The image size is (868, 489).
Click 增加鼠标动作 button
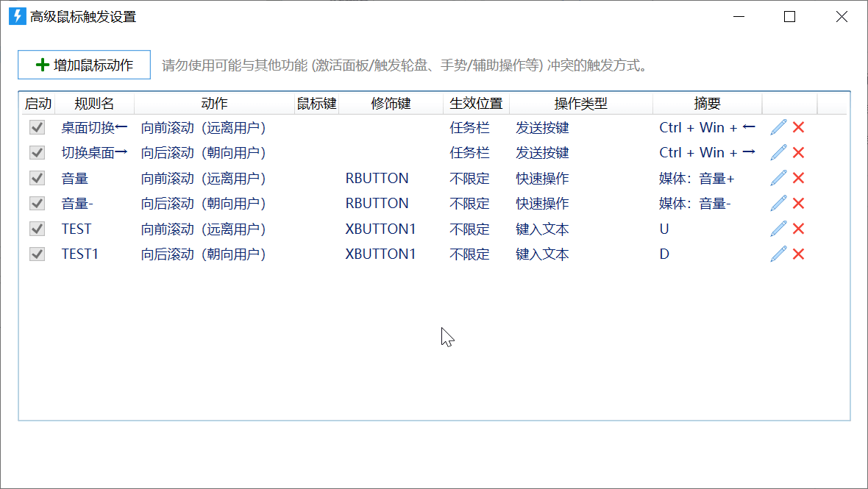84,65
